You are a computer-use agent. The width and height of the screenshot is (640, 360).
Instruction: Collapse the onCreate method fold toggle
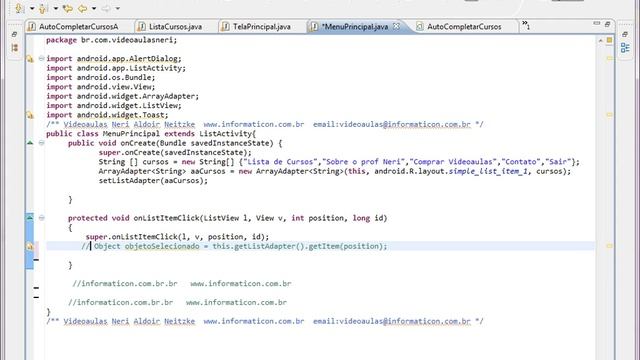(41, 143)
